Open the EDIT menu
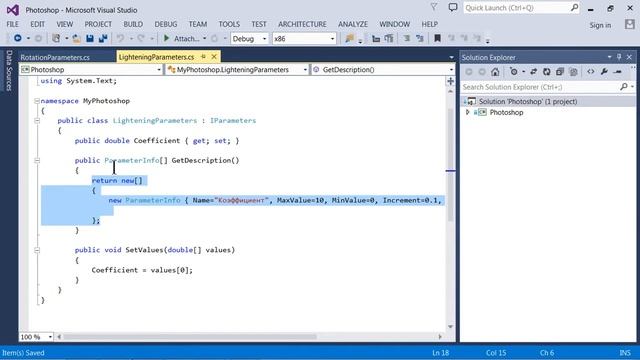The width and height of the screenshot is (640, 360). click(37, 24)
